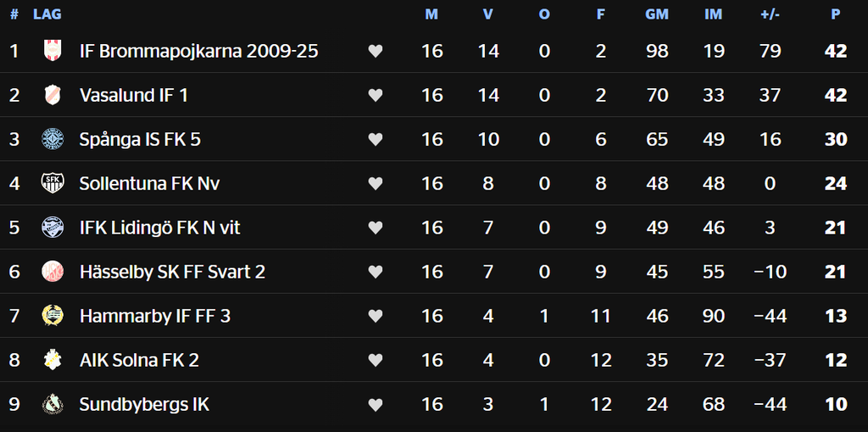Image resolution: width=868 pixels, height=432 pixels.
Task: Open the IFK Lidingö FK N vit link
Action: (x=160, y=228)
